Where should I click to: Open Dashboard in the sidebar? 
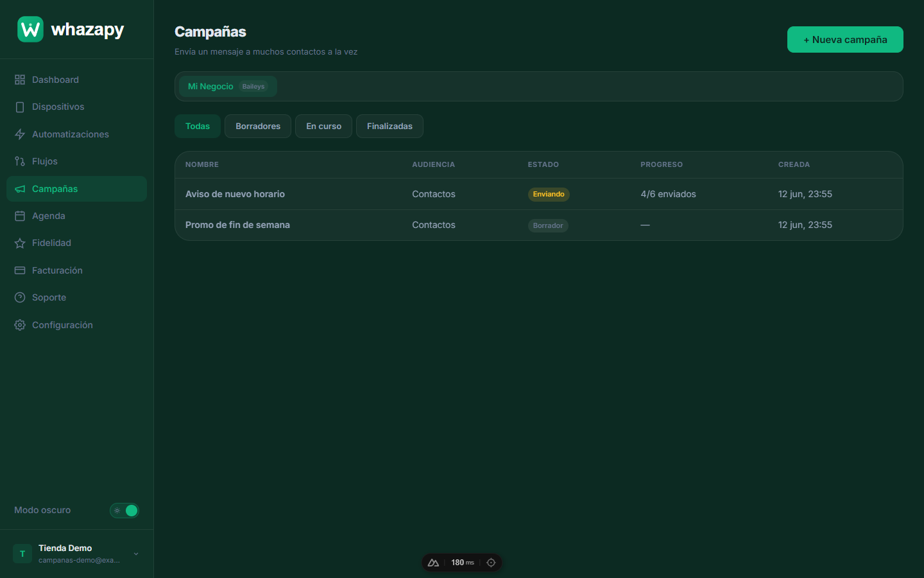76,80
